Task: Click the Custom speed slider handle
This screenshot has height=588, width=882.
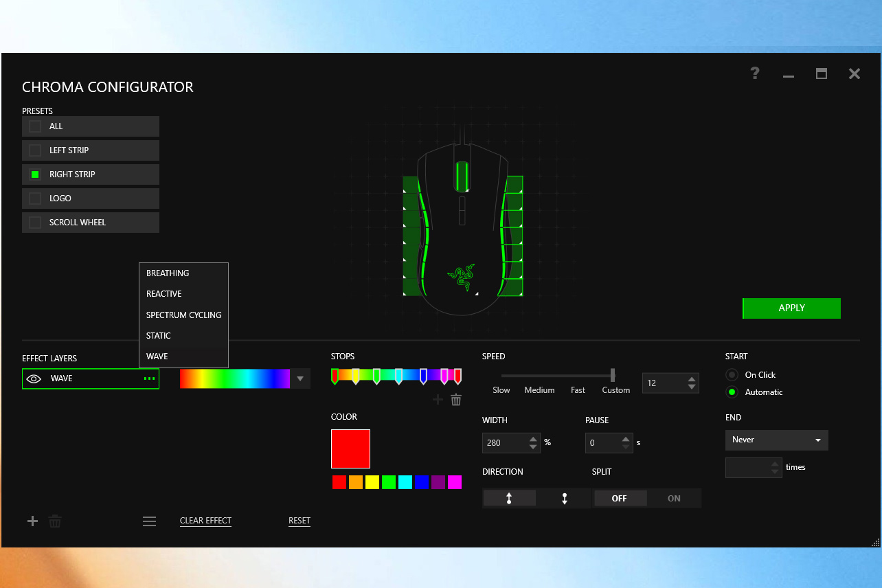Action: (x=613, y=375)
